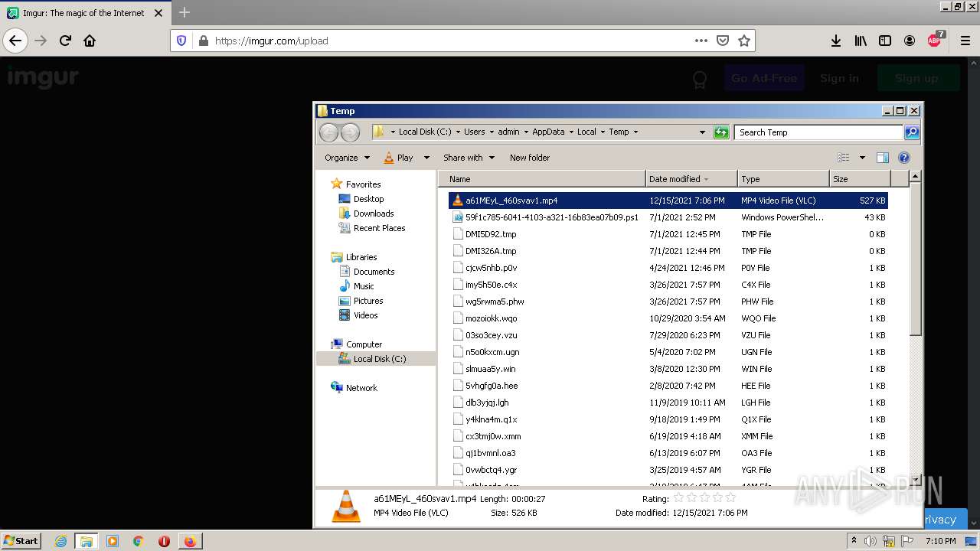Change file view mode icon

point(843,158)
